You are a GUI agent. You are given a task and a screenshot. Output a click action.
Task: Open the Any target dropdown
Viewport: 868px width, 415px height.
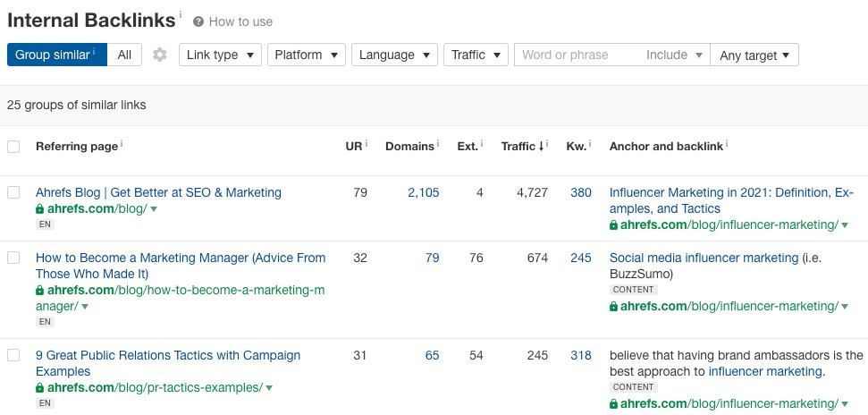[x=754, y=55]
